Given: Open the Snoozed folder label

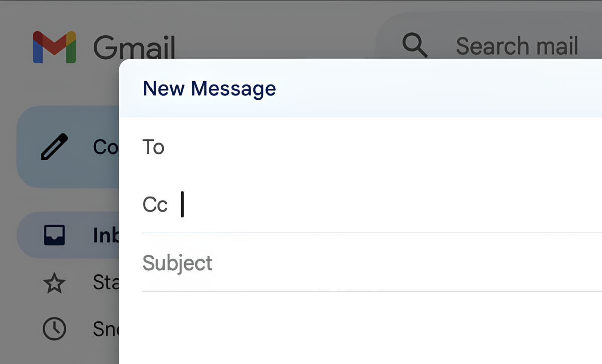Looking at the screenshot, I should [x=105, y=329].
